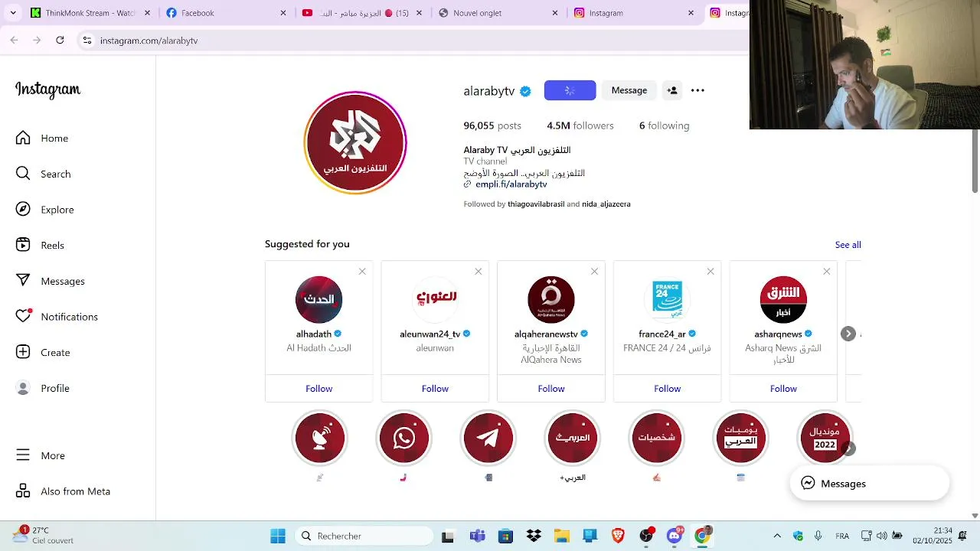Open similar accounts suggestion button
Image resolution: width=980 pixels, height=551 pixels.
pos(672,90)
